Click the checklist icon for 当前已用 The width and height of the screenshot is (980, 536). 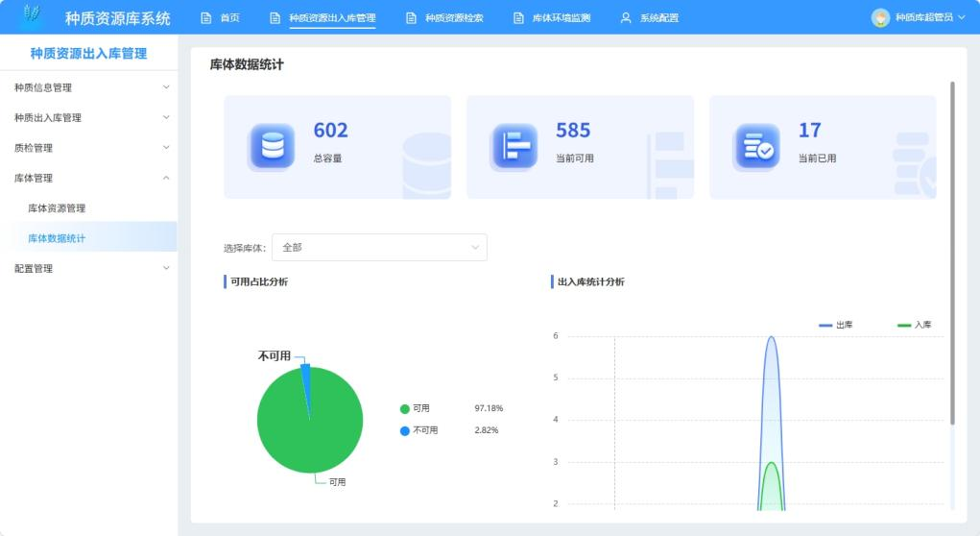tap(757, 147)
